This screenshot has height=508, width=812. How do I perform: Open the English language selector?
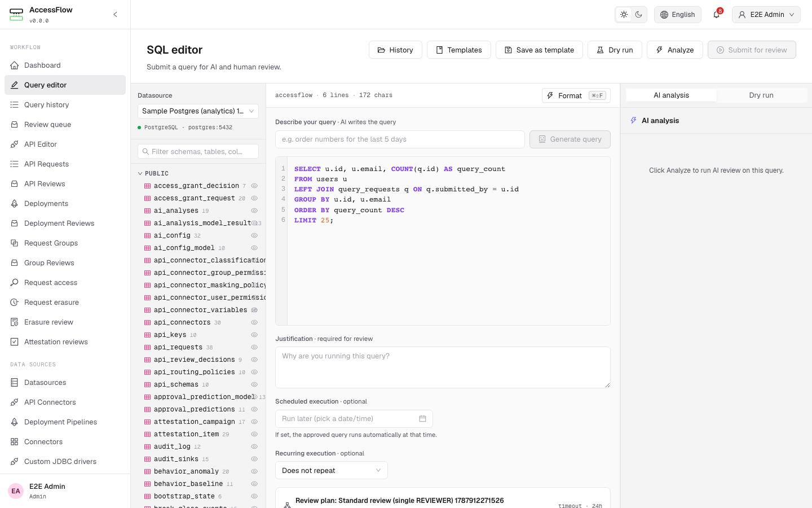(678, 15)
